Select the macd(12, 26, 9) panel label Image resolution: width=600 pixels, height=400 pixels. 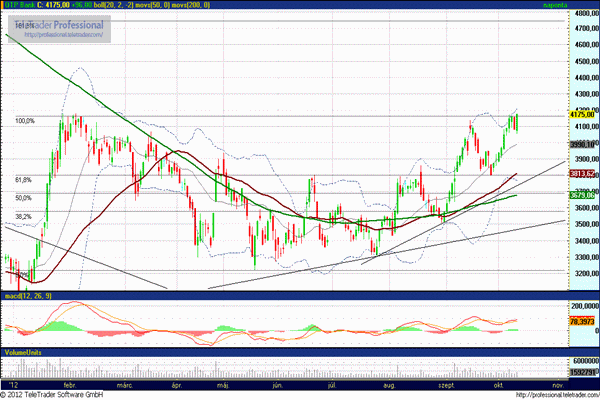[x=28, y=295]
